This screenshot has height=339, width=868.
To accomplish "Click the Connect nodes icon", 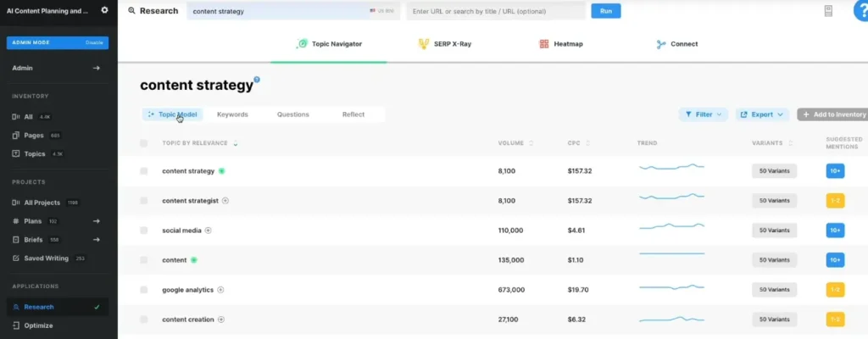I will pyautogui.click(x=661, y=44).
